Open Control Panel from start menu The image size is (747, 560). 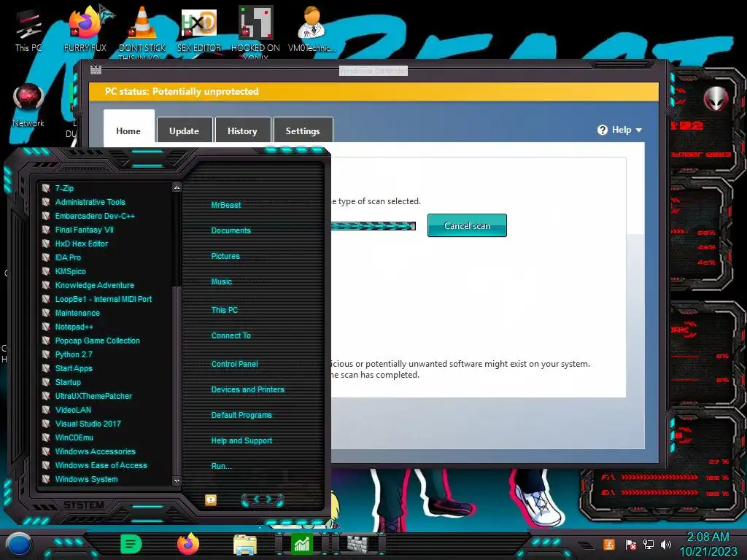[234, 364]
